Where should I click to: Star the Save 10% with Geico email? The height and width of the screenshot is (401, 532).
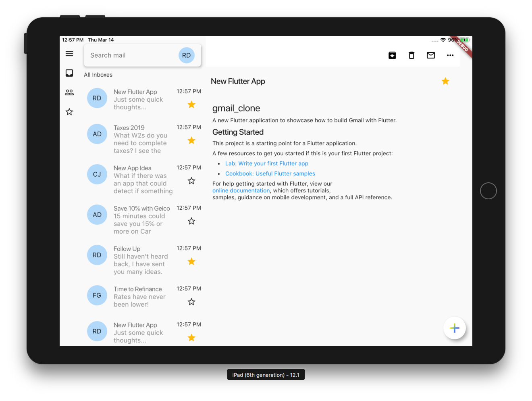click(191, 221)
